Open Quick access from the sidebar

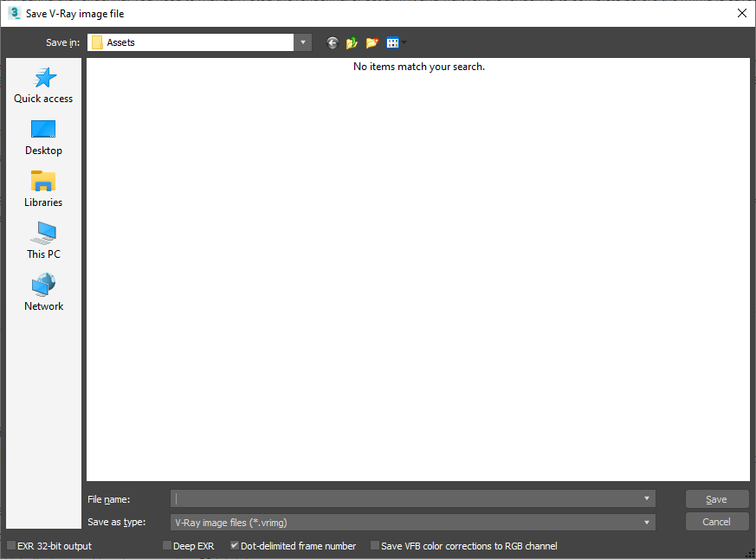click(42, 84)
